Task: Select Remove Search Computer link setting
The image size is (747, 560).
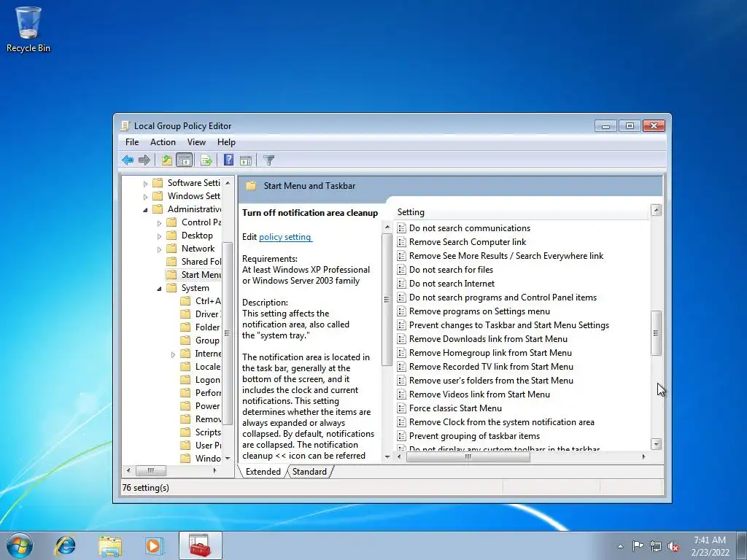Action: click(468, 242)
